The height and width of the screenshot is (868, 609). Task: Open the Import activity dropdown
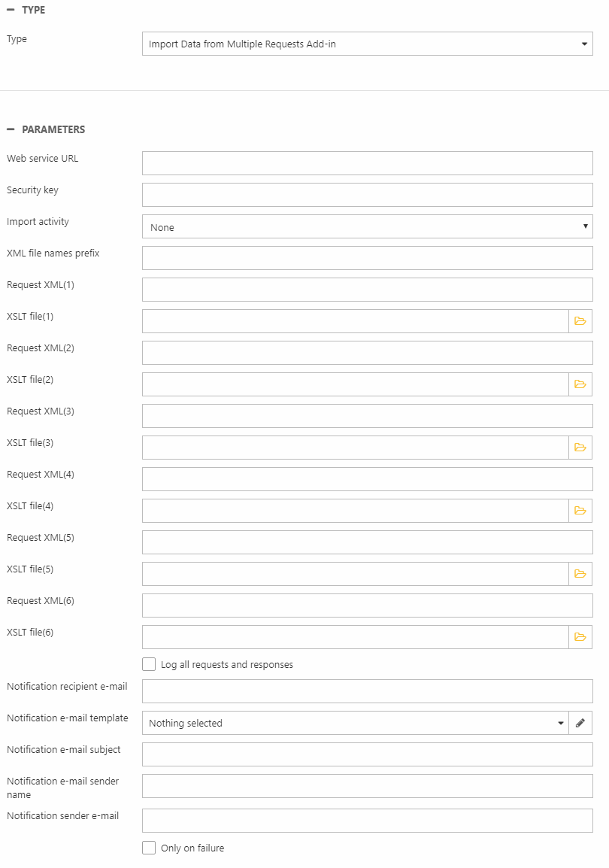coord(367,226)
